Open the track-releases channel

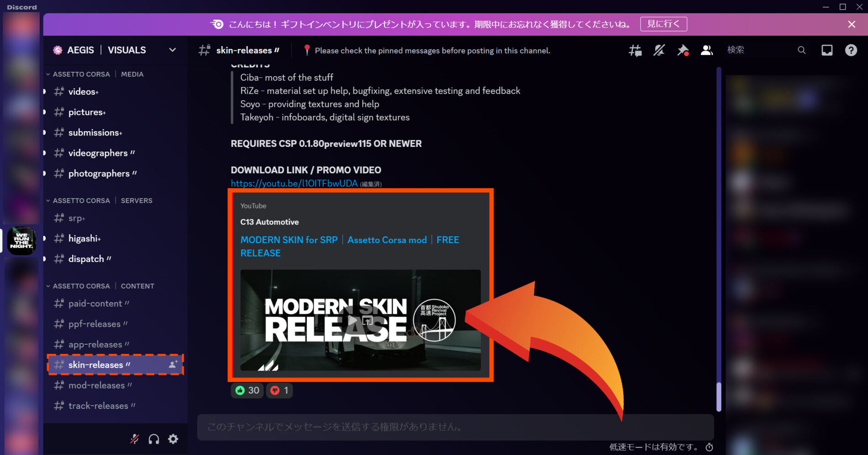coord(115,406)
